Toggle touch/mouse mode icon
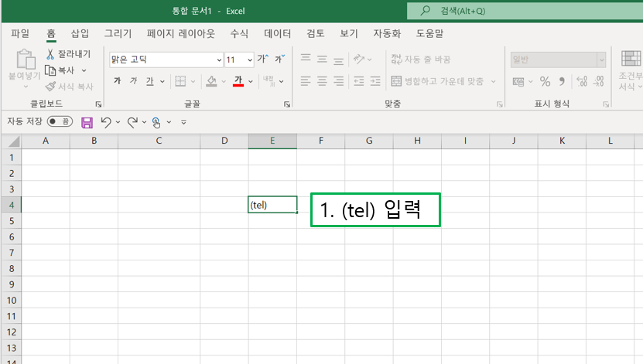Viewport: 643px width, 364px height. tap(156, 122)
